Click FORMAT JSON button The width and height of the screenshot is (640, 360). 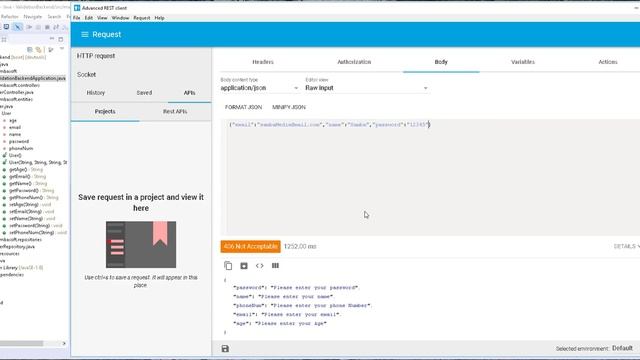point(243,107)
